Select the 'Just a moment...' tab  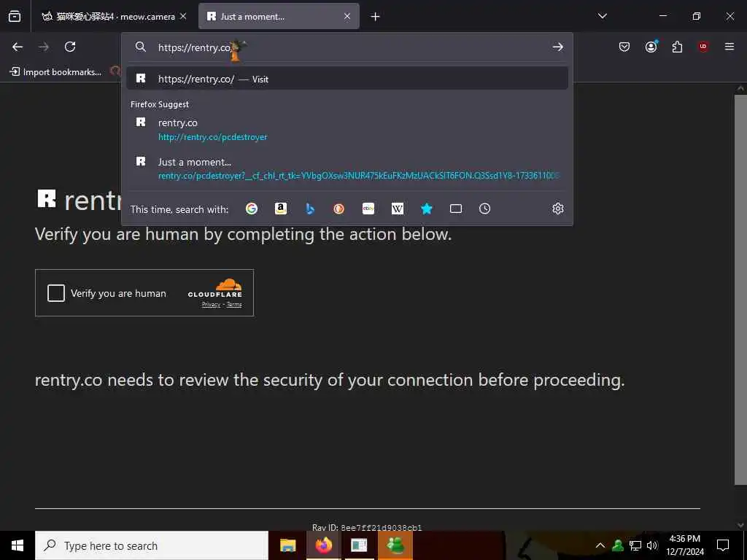[279, 16]
